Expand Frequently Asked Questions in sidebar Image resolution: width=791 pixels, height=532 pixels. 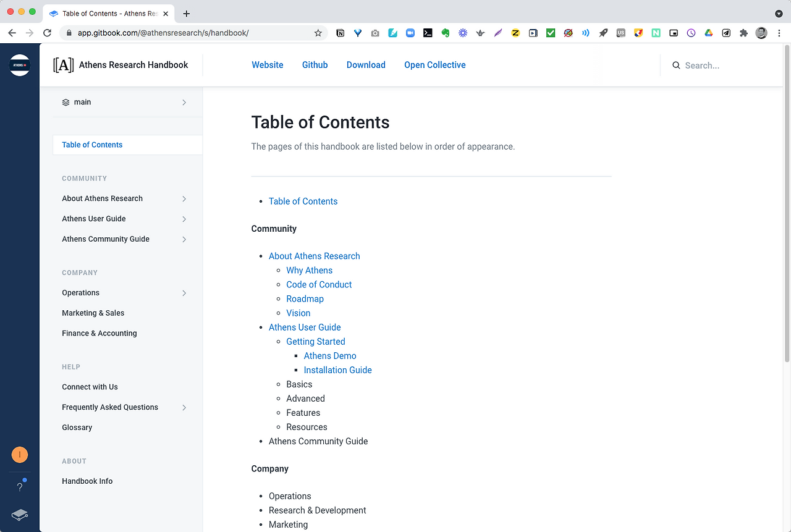coord(184,407)
